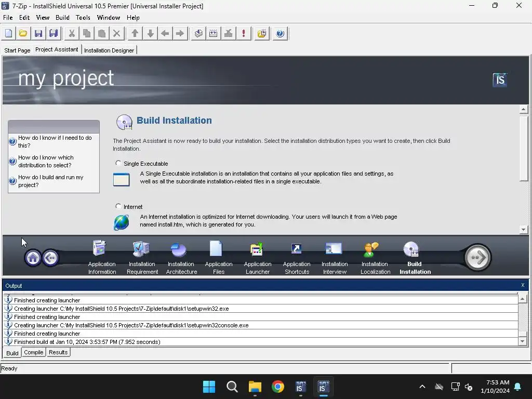Open the File menu
Image resolution: width=532 pixels, height=399 pixels.
(8, 18)
